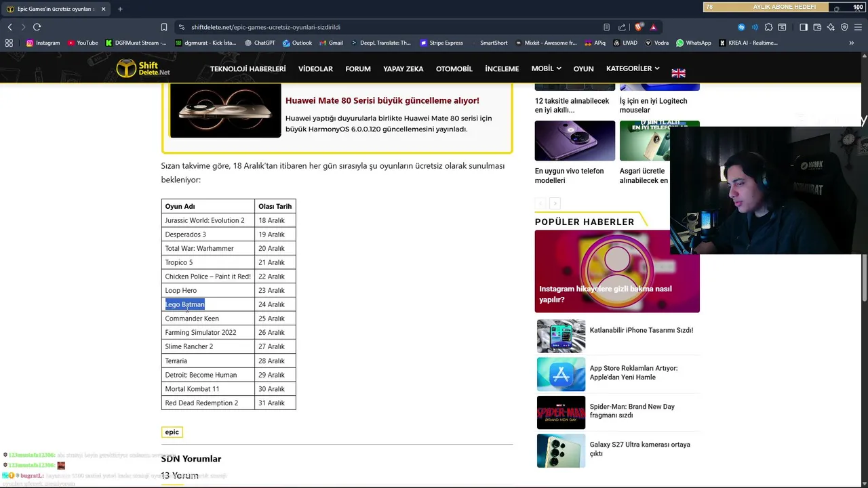Click the Desperados 3 table cell
Screen dimensions: 868x488
pos(208,235)
